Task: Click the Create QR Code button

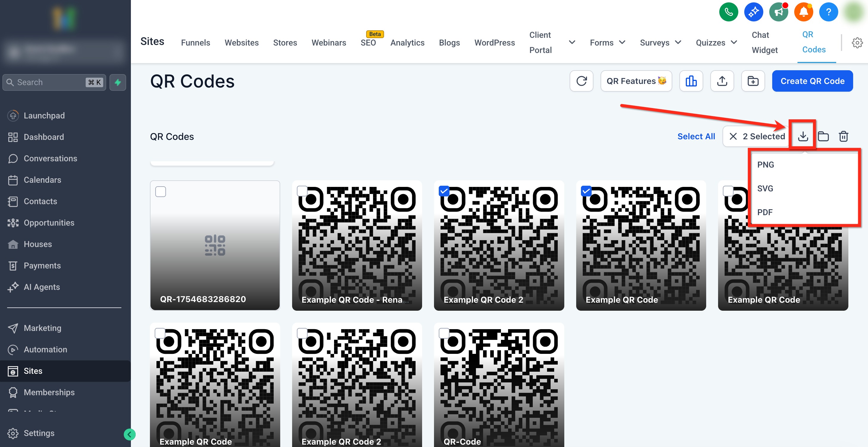Action: click(812, 81)
